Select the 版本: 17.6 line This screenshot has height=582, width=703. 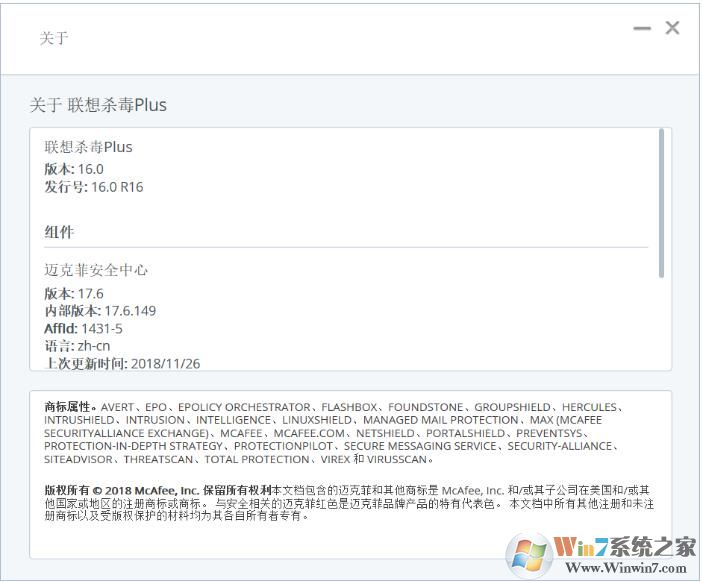(x=74, y=294)
